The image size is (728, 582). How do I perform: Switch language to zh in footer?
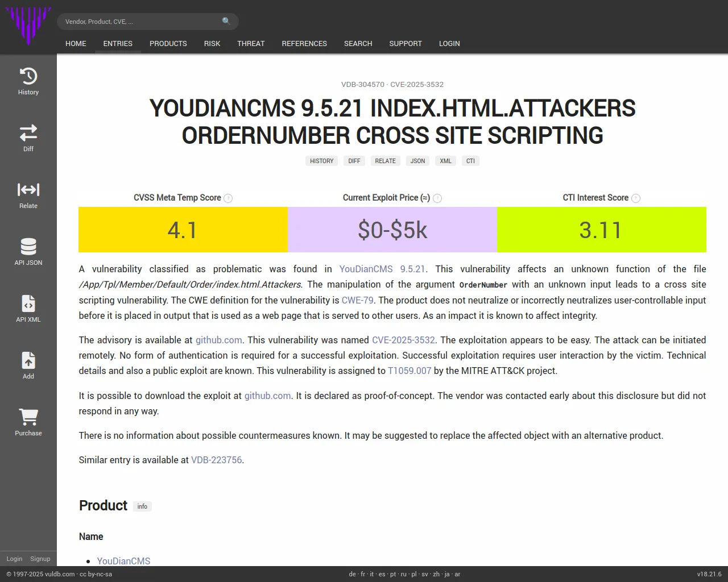click(436, 574)
